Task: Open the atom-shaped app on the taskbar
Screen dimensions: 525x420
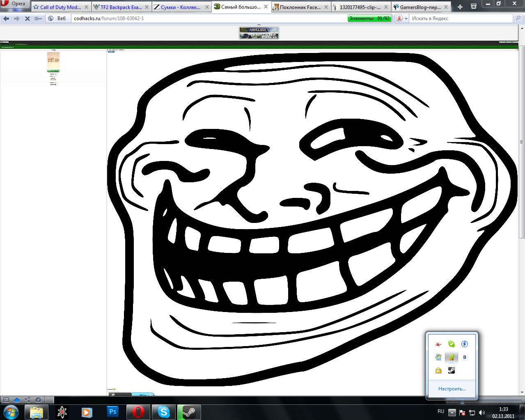Action: 62,412
